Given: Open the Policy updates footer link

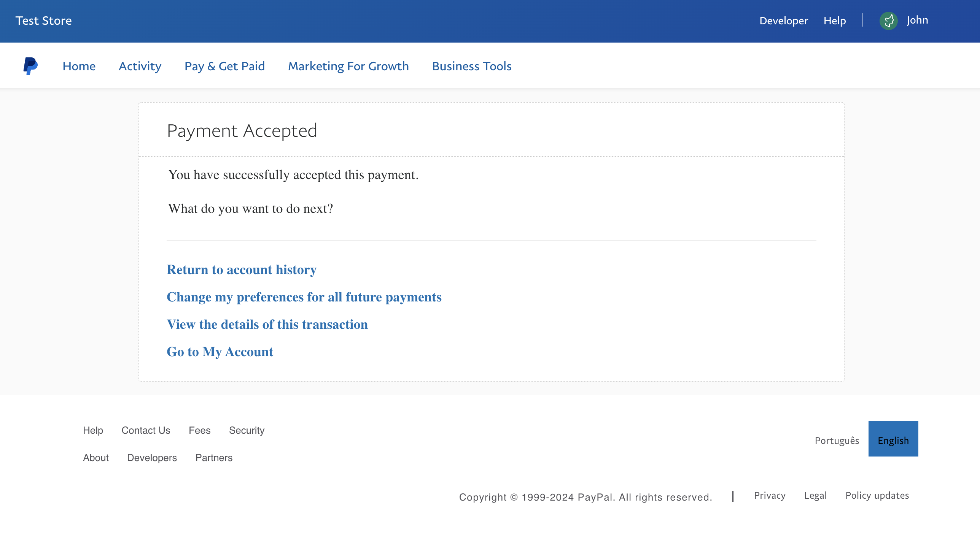Looking at the screenshot, I should coord(877,495).
